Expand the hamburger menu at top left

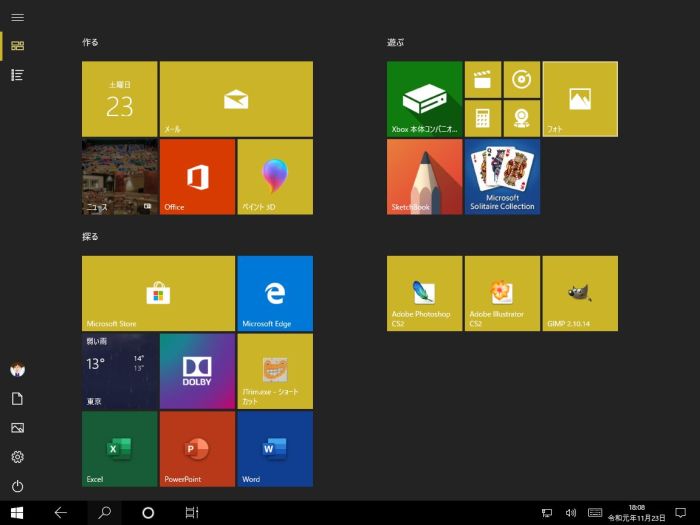(17, 18)
